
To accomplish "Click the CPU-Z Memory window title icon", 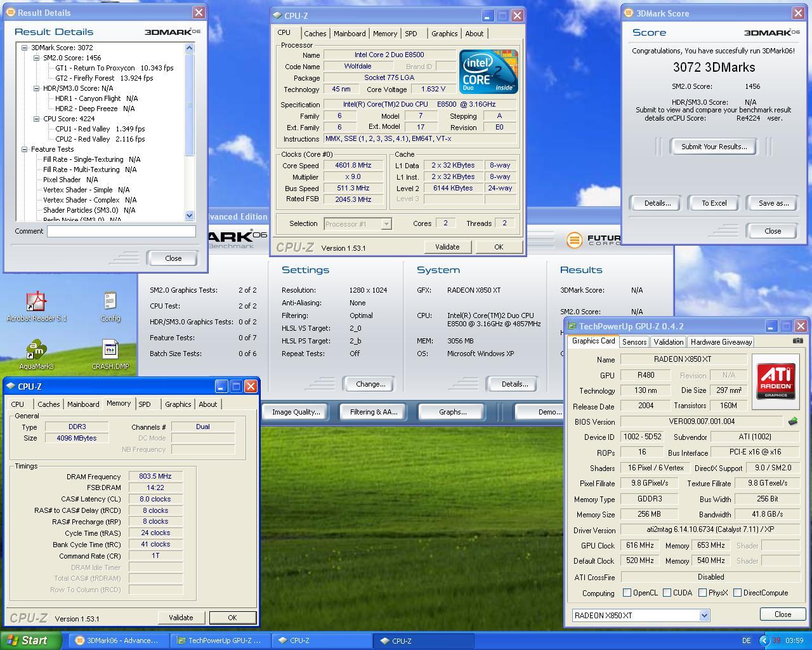I will tap(11, 386).
